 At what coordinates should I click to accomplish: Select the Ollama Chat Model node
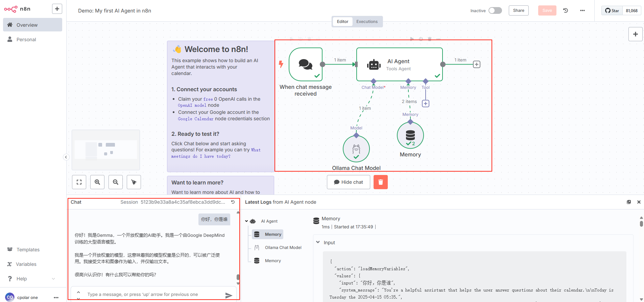click(x=356, y=149)
